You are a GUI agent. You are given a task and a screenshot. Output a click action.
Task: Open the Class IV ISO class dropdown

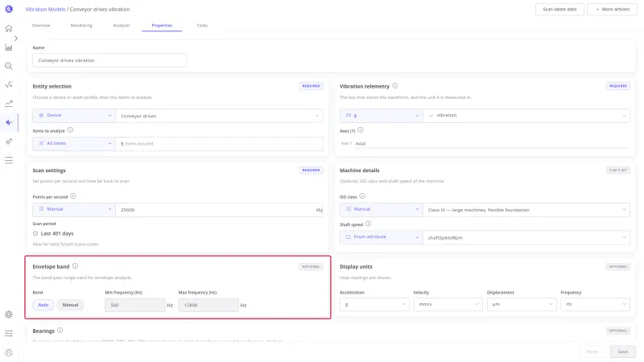[526, 210]
